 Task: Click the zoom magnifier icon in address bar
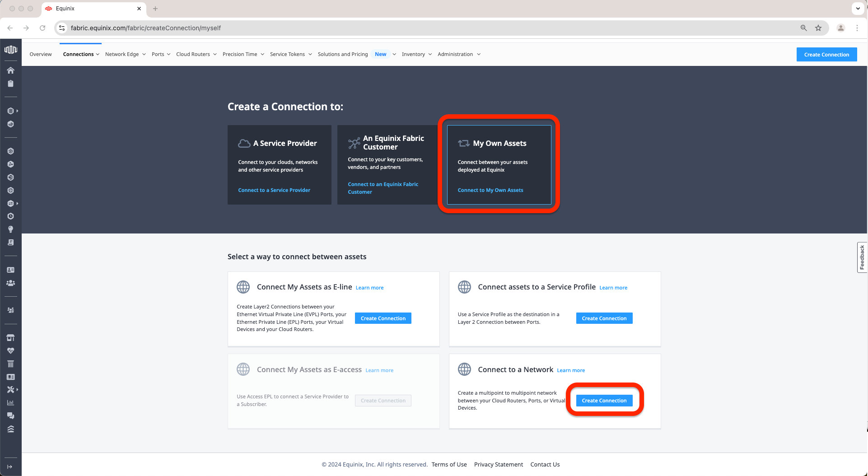coord(804,28)
